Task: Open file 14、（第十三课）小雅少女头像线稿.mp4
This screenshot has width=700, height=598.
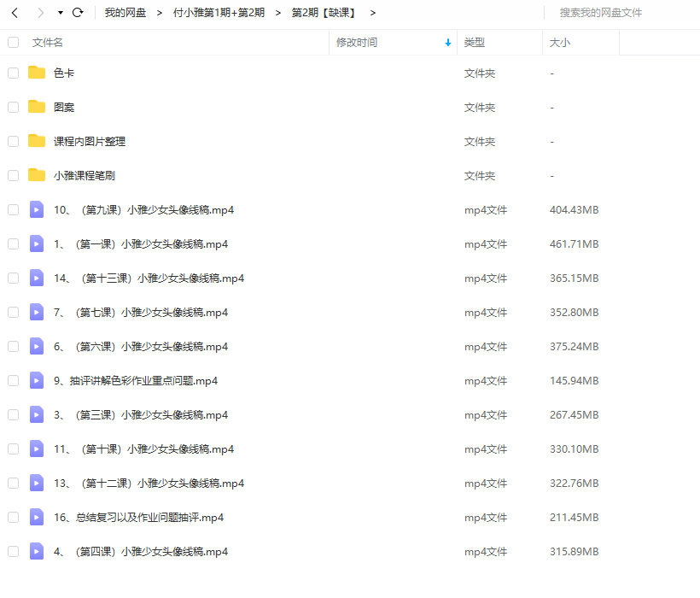Action: (x=149, y=278)
